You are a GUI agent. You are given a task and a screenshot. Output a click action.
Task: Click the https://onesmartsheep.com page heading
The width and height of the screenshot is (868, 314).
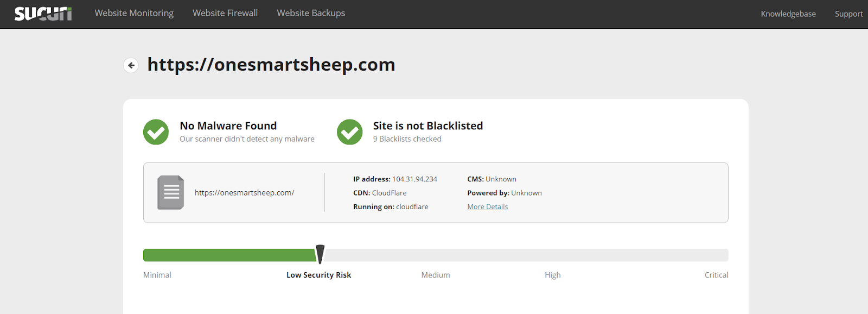(271, 65)
